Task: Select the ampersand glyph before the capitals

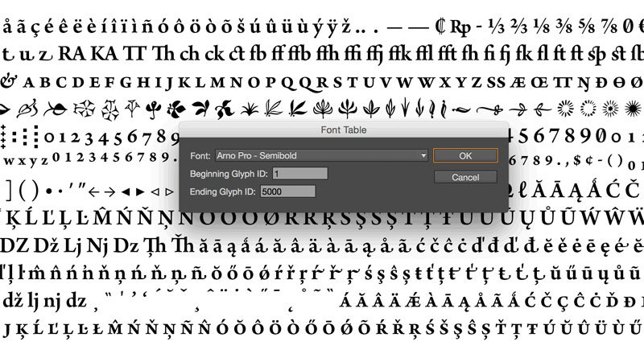Action: point(10,82)
